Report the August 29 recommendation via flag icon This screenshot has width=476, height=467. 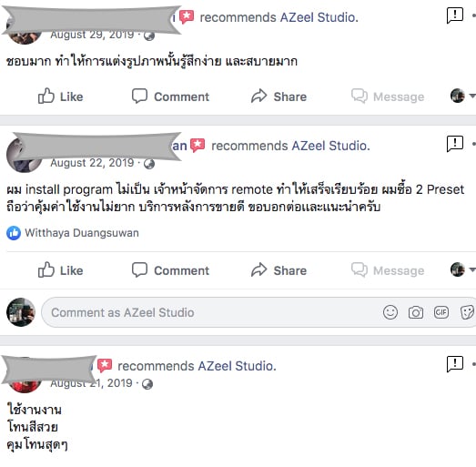tap(455, 15)
